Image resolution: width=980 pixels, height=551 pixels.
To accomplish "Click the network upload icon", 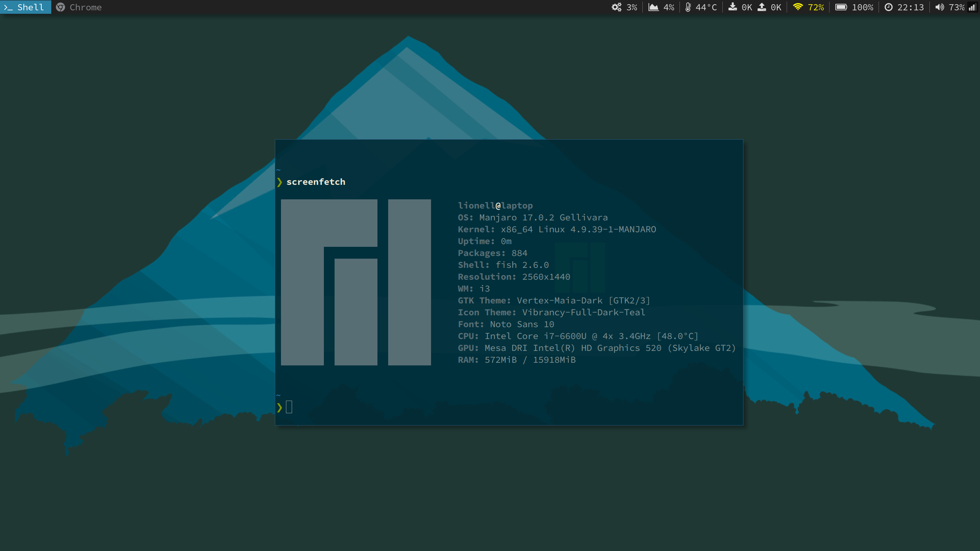I will pos(762,7).
